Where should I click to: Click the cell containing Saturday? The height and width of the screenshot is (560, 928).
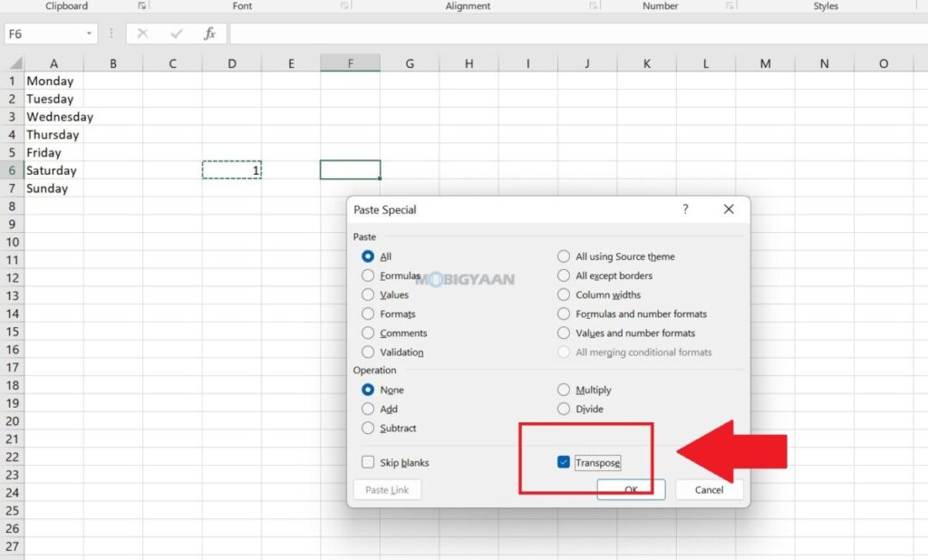(x=53, y=170)
